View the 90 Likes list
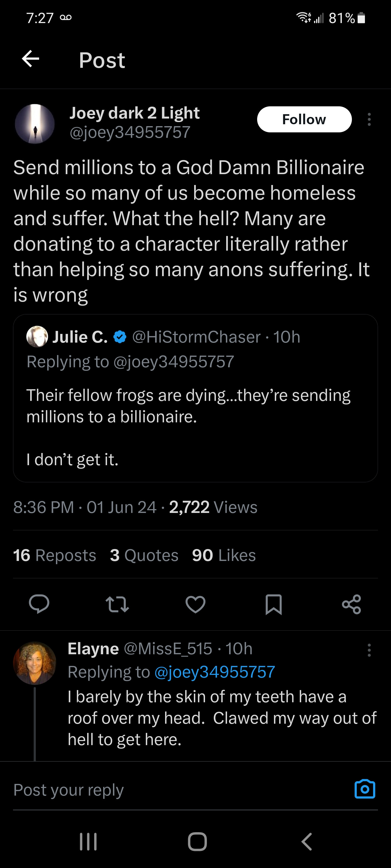The width and height of the screenshot is (391, 868). 224,555
